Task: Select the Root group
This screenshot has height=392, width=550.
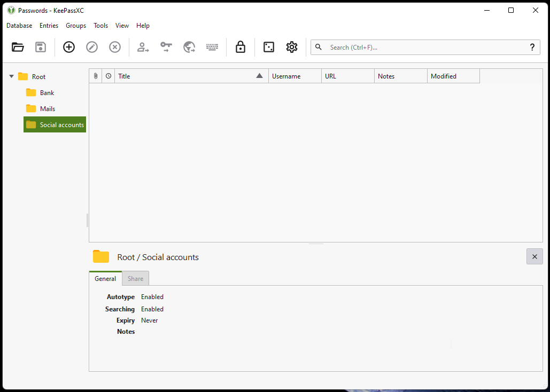Action: (38, 76)
